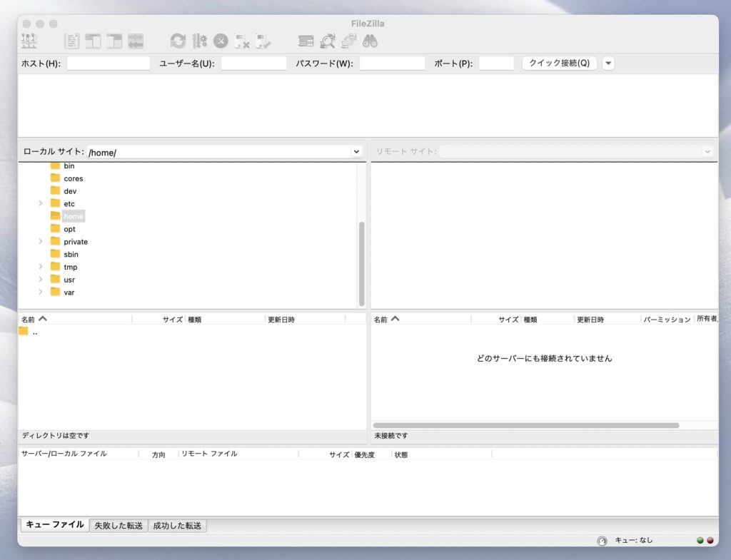Viewport: 731px width, 560px height.
Task: Click the remote file list horizontal scrollbar
Action: (526, 425)
